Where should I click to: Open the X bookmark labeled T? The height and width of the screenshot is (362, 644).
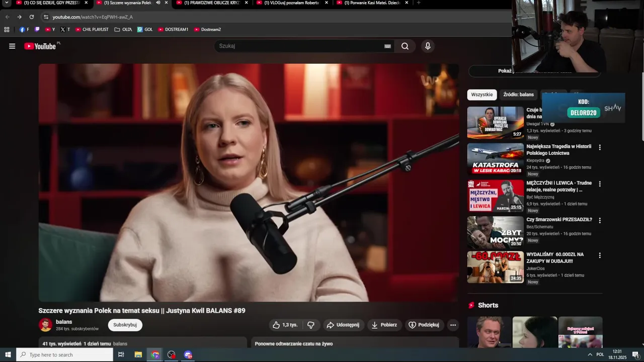(x=65, y=30)
